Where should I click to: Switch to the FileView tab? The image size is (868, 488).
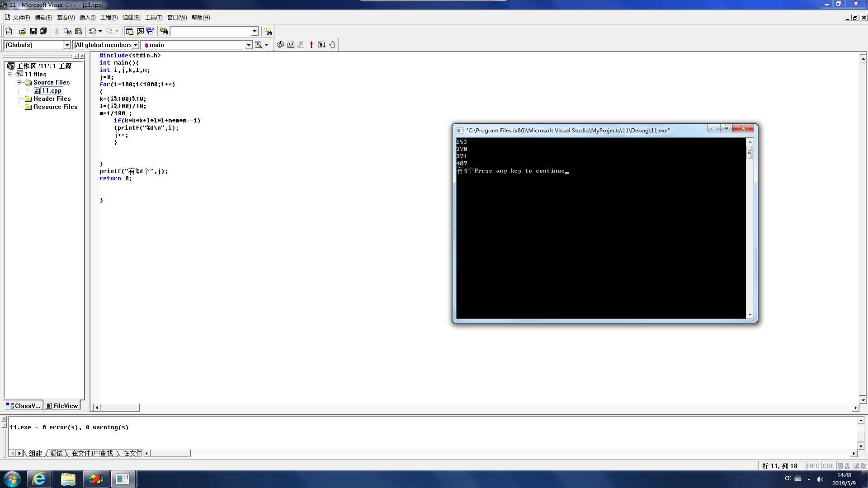pos(62,406)
